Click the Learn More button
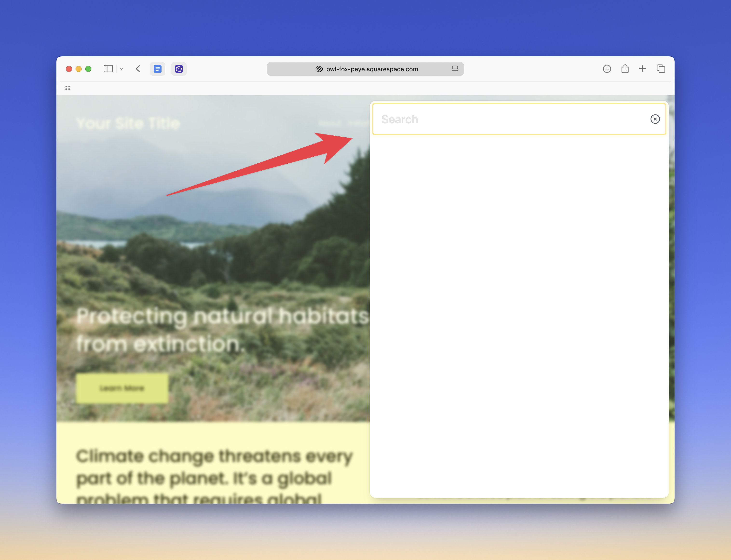The width and height of the screenshot is (731, 560). pos(122,388)
